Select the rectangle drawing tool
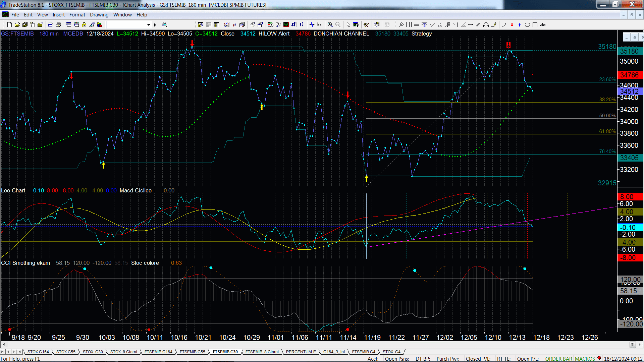Screen dimensions: 644x362 (x=535, y=24)
